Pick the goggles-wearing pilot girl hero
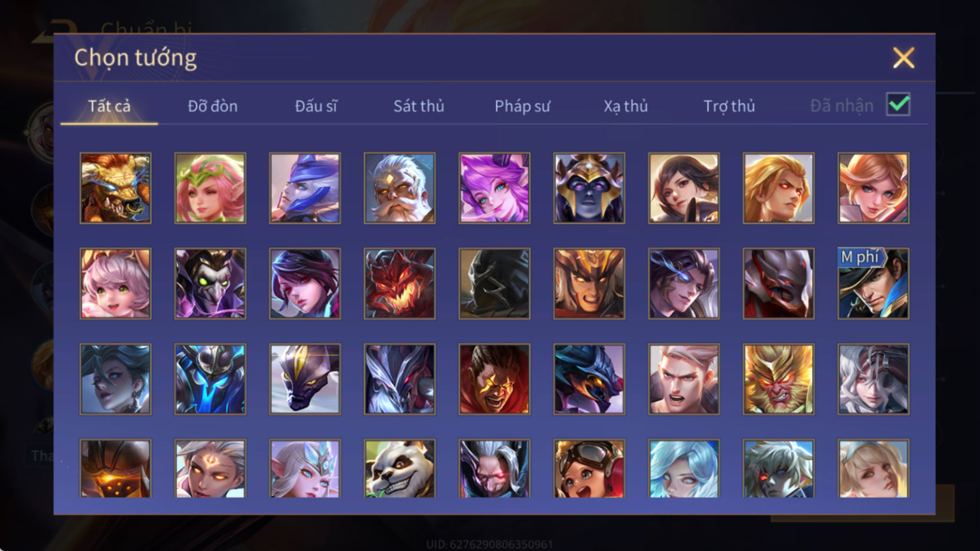Image resolution: width=980 pixels, height=551 pixels. coord(589,468)
